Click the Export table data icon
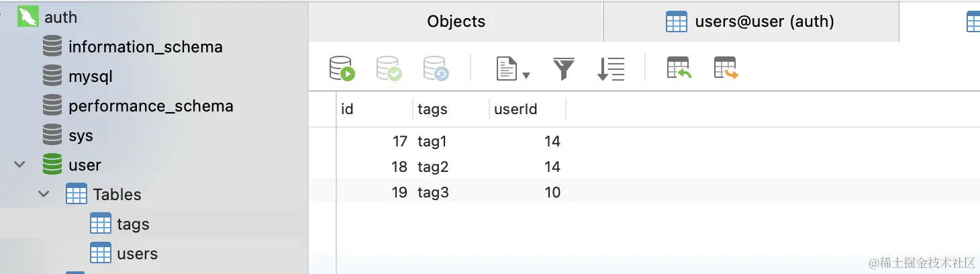This screenshot has width=980, height=274. tap(726, 68)
